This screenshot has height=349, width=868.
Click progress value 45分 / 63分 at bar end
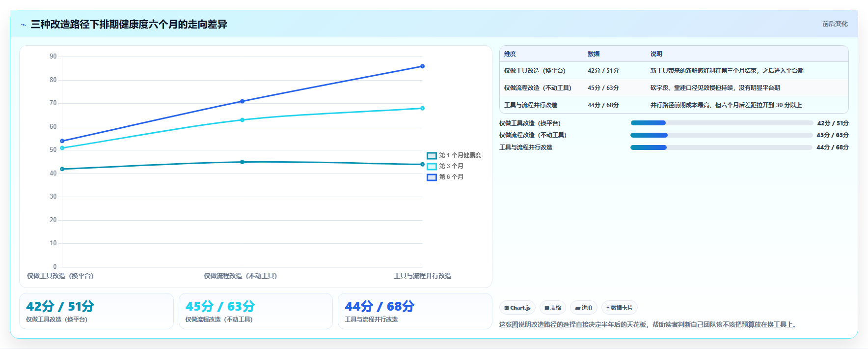tap(833, 135)
